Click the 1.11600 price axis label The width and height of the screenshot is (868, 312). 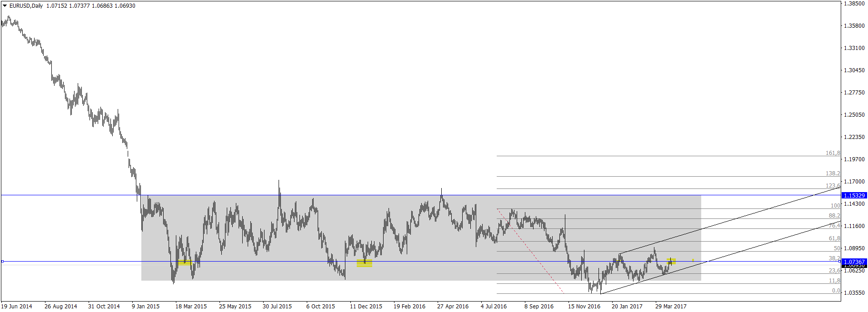[x=854, y=226]
